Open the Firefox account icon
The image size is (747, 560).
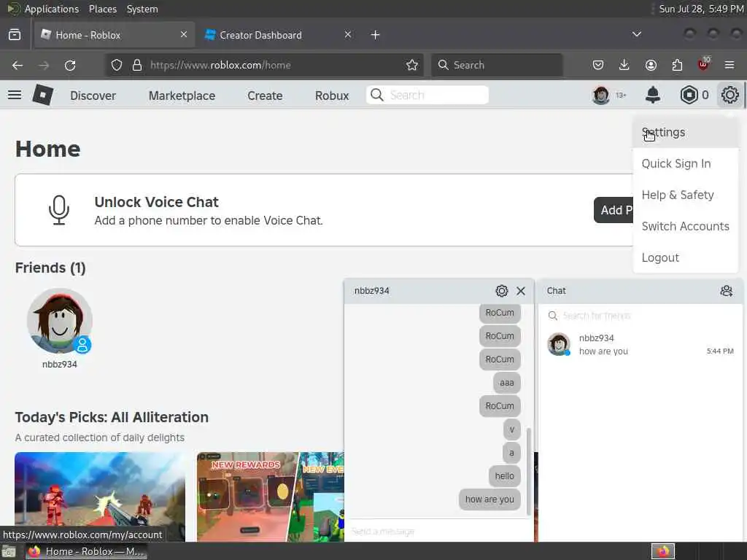pos(651,65)
